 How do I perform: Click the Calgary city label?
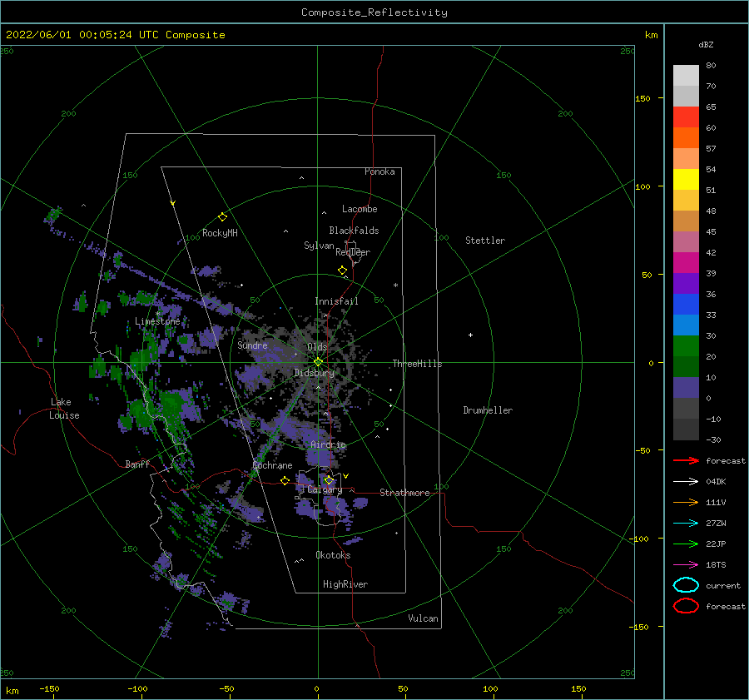point(325,489)
